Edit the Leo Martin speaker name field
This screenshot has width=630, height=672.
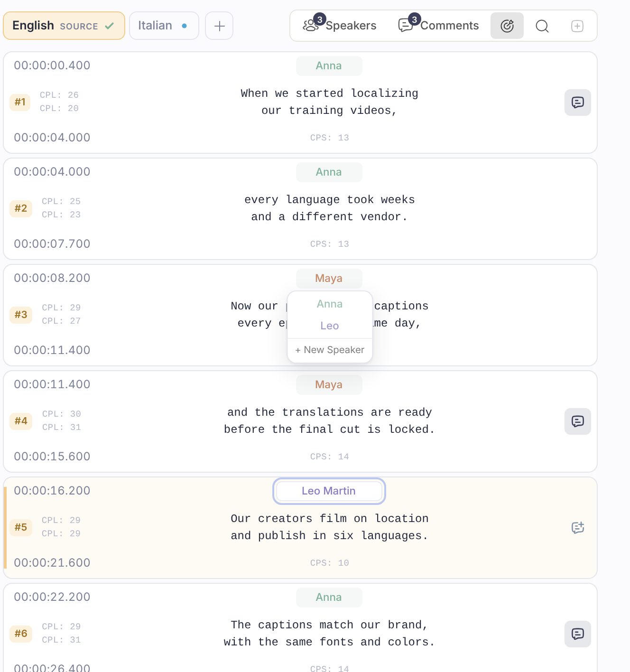329,491
